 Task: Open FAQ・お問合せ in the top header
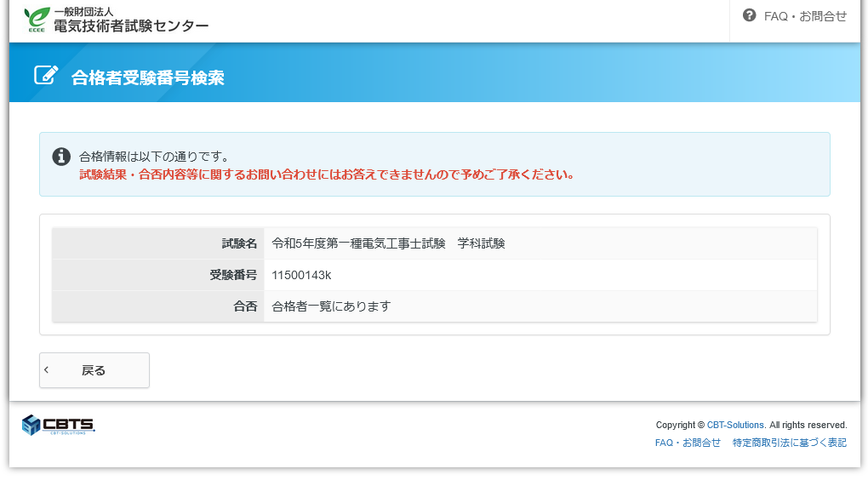[x=805, y=16]
